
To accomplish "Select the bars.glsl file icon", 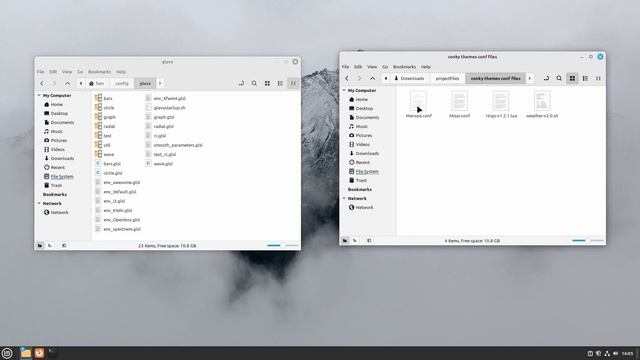I will click(x=98, y=164).
